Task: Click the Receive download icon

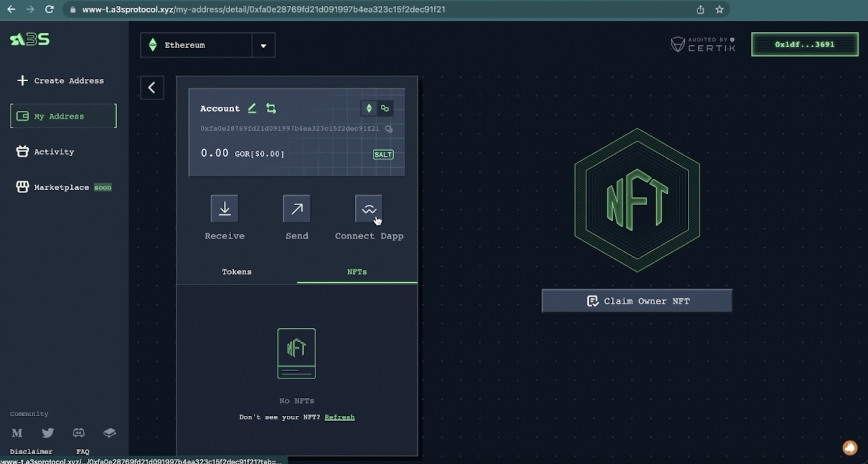Action: (225, 208)
